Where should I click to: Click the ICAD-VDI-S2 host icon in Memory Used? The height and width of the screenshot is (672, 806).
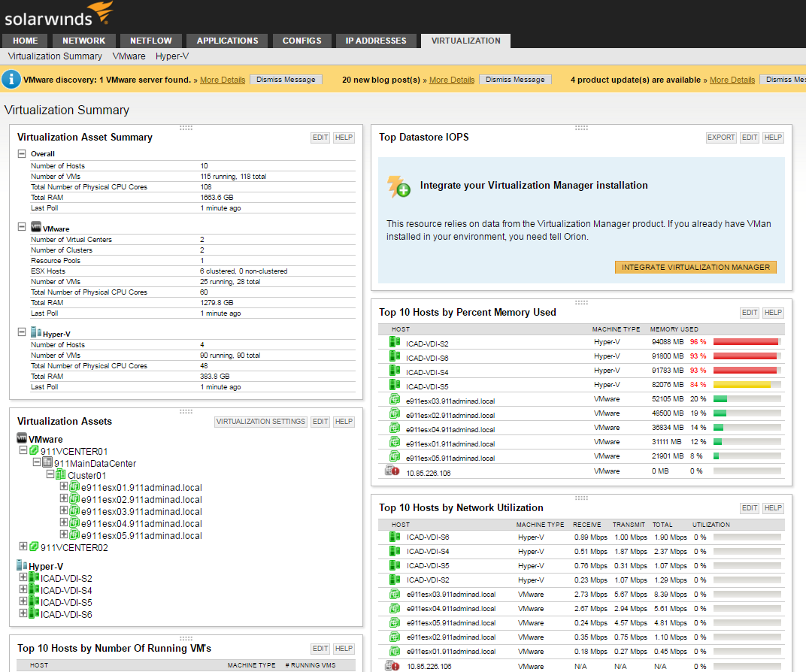click(395, 342)
